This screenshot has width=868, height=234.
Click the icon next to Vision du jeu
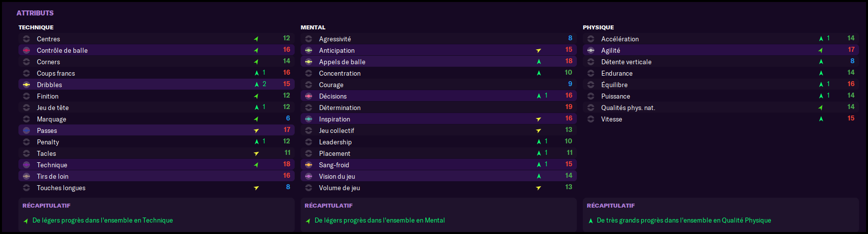click(x=309, y=176)
